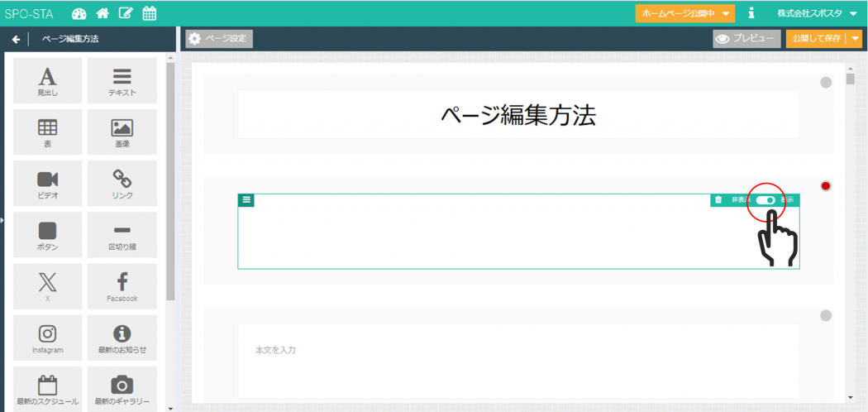Open ページ設定 page settings
This screenshot has width=868, height=412.
pos(219,39)
